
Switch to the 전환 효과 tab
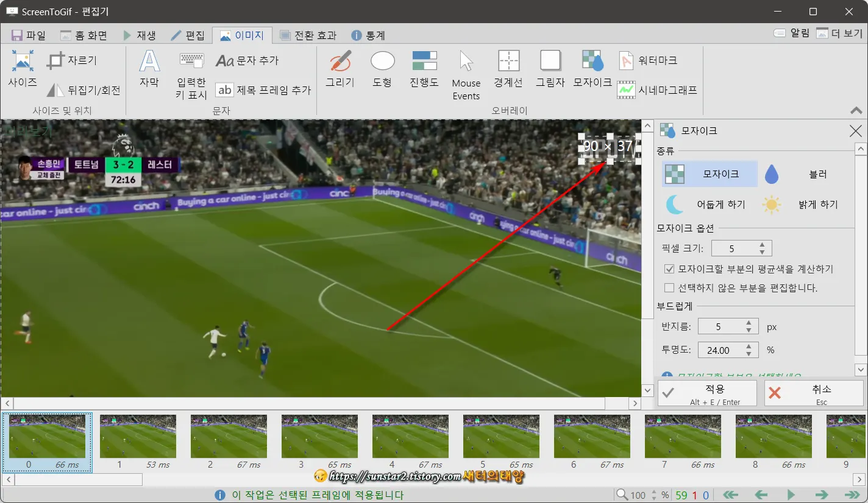[x=308, y=35]
